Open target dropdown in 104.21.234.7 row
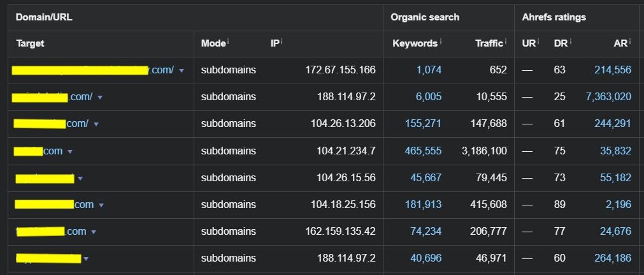 [70, 151]
